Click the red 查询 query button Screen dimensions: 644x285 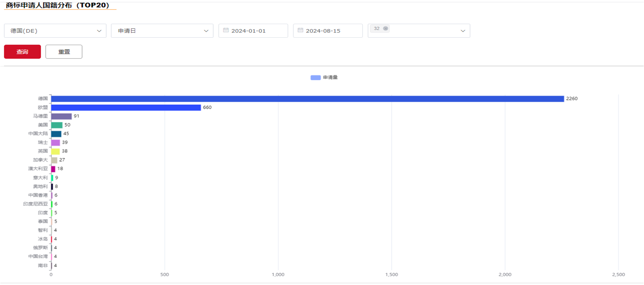[22, 52]
